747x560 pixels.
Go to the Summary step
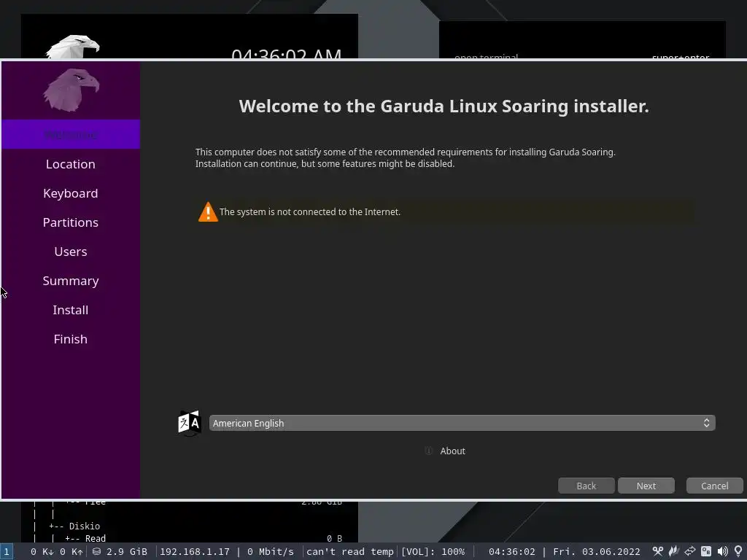pos(71,281)
